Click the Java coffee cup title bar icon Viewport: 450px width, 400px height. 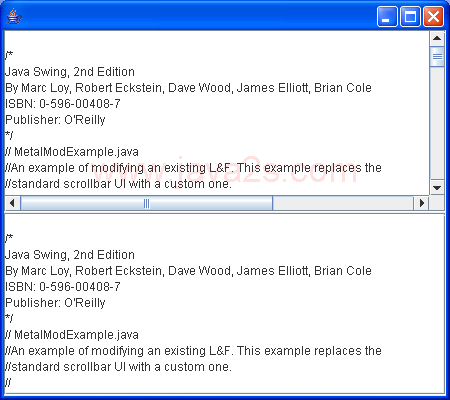tap(14, 16)
